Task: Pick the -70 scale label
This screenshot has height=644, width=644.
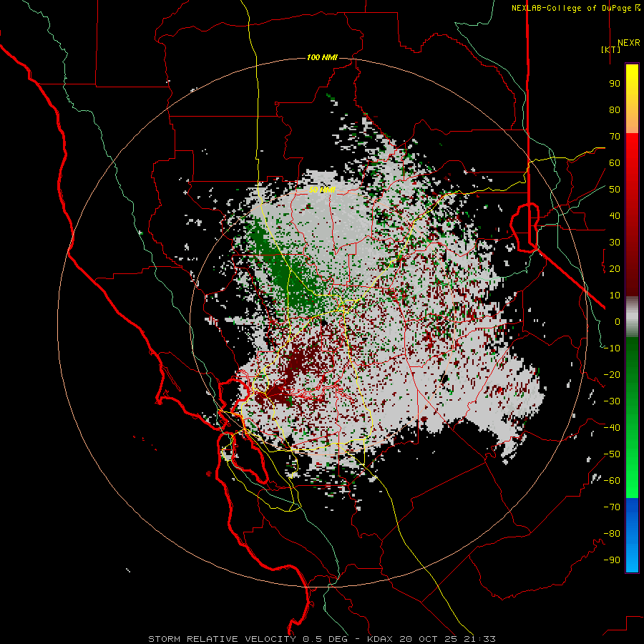Action: point(612,507)
